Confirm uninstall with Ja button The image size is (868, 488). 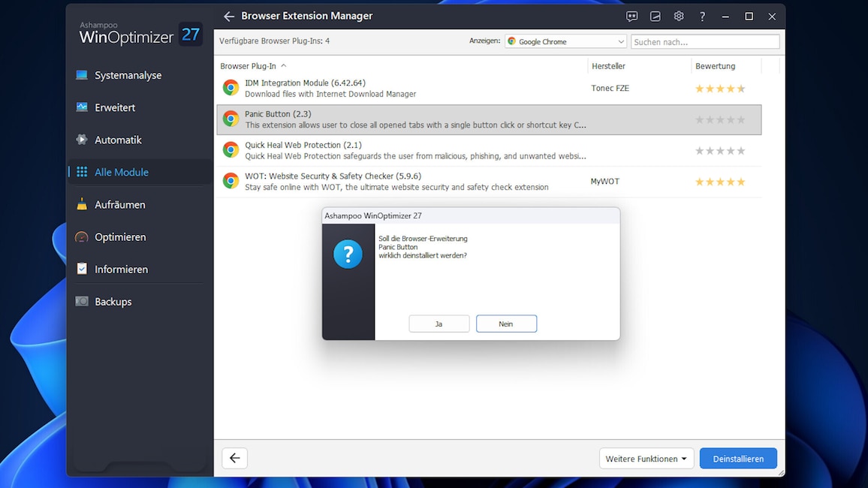(x=439, y=324)
